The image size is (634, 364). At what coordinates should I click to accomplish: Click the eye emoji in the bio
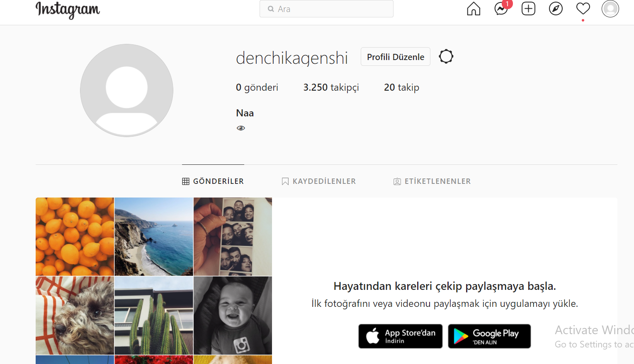point(241,128)
